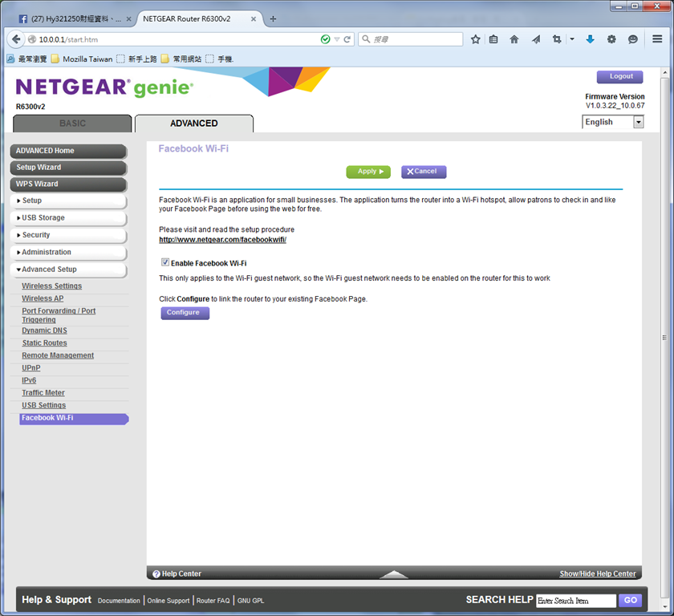
Task: Log out with the Logout button
Action: (619, 77)
